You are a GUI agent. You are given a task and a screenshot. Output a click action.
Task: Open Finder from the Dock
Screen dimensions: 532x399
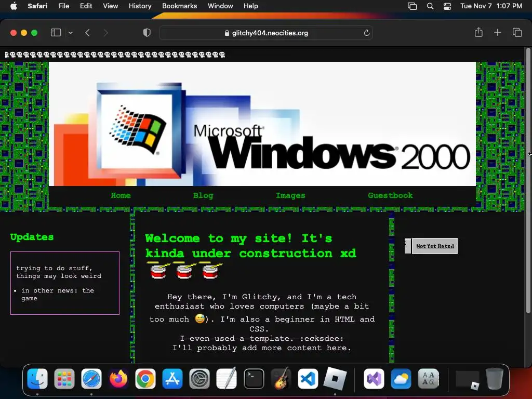pos(37,379)
